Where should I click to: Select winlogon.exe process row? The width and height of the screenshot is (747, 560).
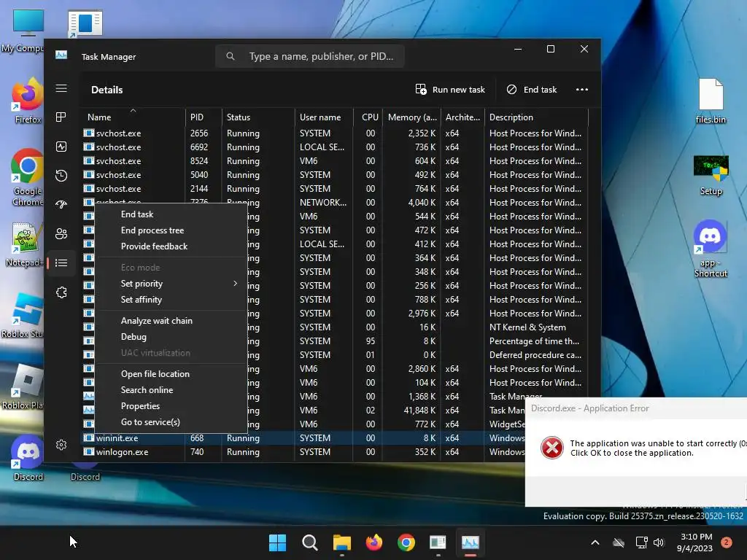[x=303, y=452]
